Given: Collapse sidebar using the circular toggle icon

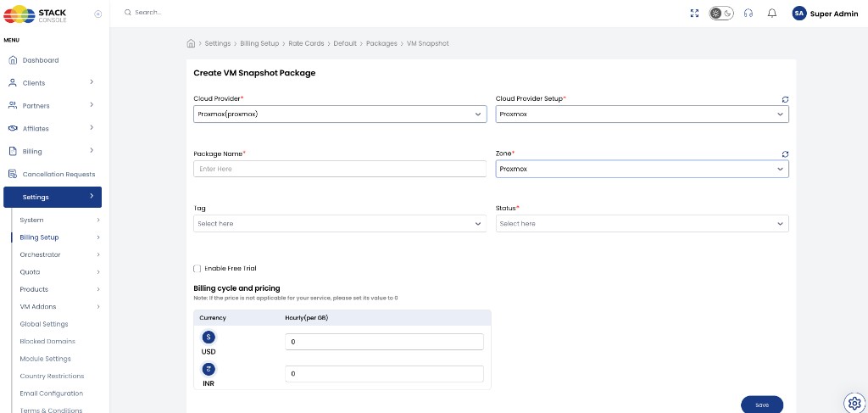Looking at the screenshot, I should pyautogui.click(x=98, y=14).
